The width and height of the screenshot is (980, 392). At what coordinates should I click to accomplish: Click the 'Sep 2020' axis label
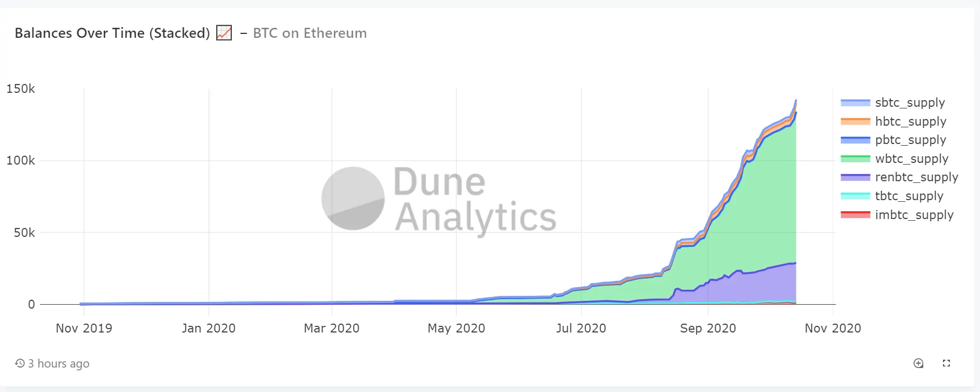click(708, 328)
